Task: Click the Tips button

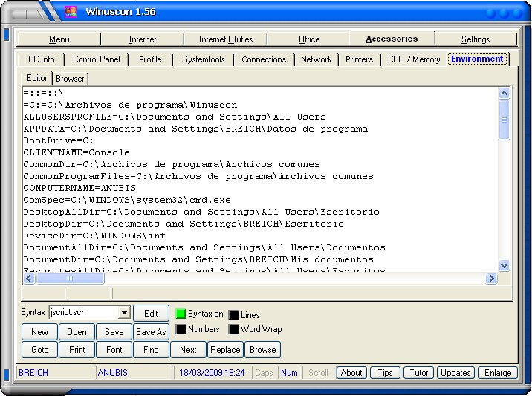Action: click(385, 372)
